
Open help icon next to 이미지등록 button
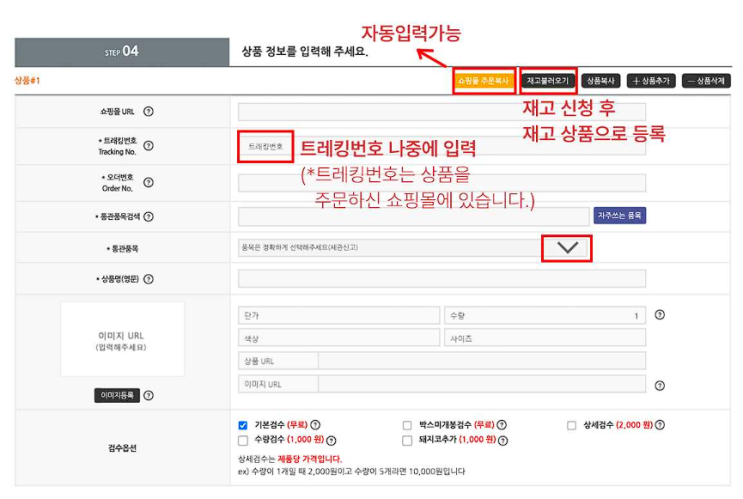pos(148,395)
